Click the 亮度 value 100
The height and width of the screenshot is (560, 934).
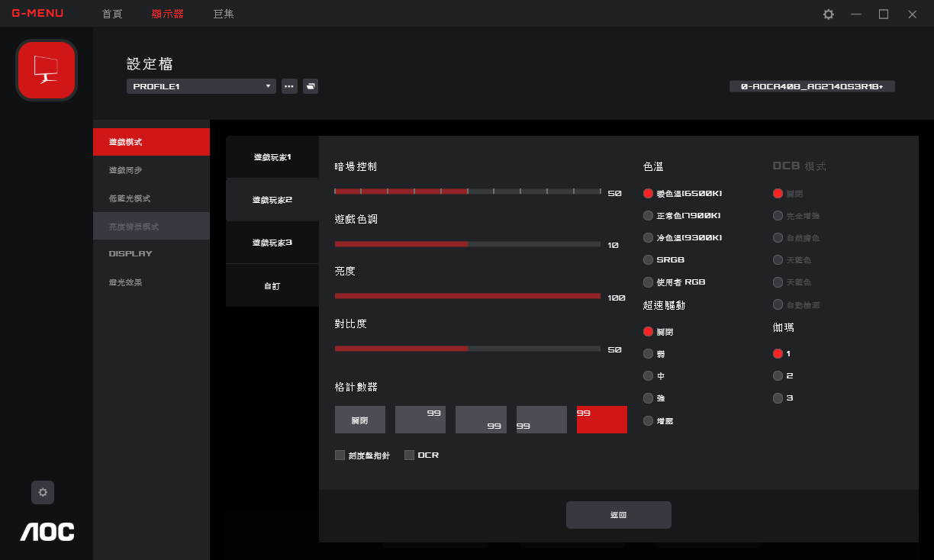tap(617, 298)
